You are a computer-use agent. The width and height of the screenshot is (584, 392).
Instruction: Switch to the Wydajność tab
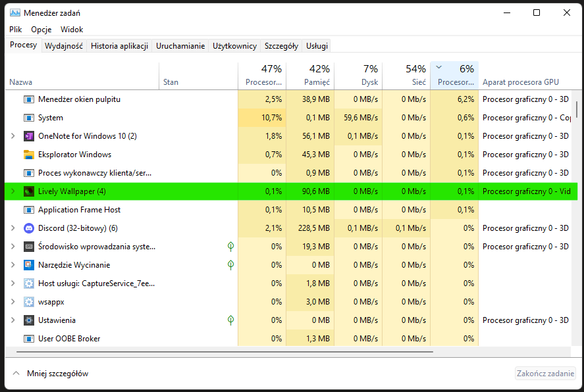pos(63,45)
